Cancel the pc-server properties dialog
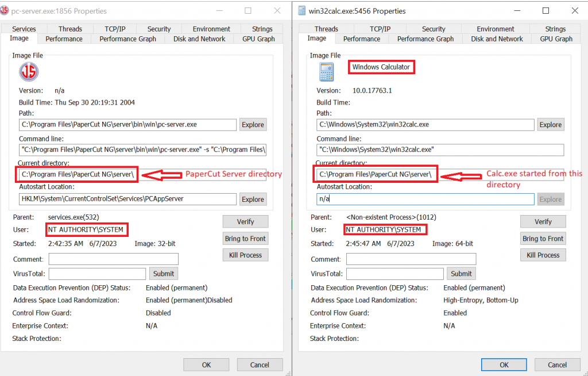Viewport: 588px width, 376px height. [260, 365]
